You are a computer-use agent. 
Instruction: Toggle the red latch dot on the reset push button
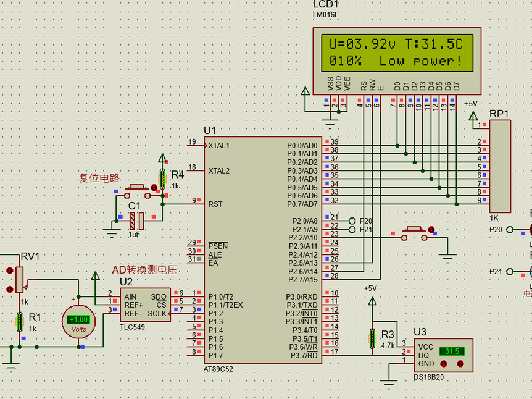pyautogui.click(x=154, y=187)
